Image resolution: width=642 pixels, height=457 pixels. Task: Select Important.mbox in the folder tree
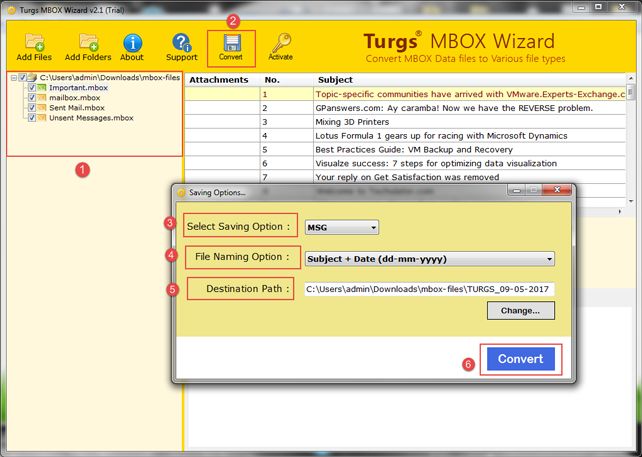[x=78, y=88]
